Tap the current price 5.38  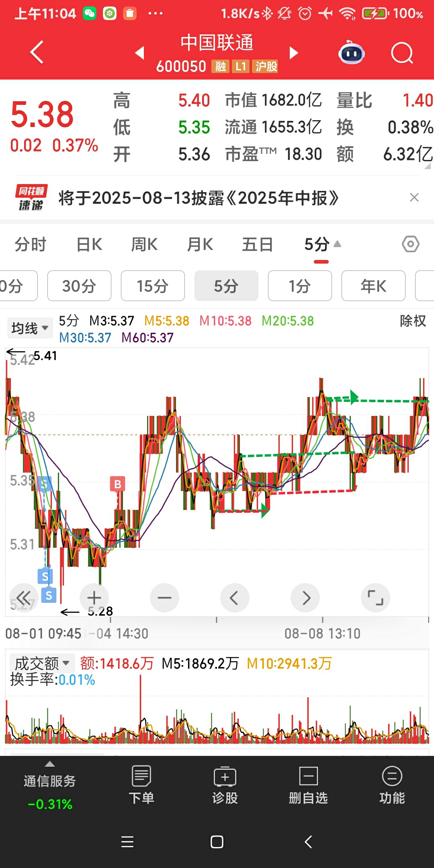pyautogui.click(x=42, y=114)
